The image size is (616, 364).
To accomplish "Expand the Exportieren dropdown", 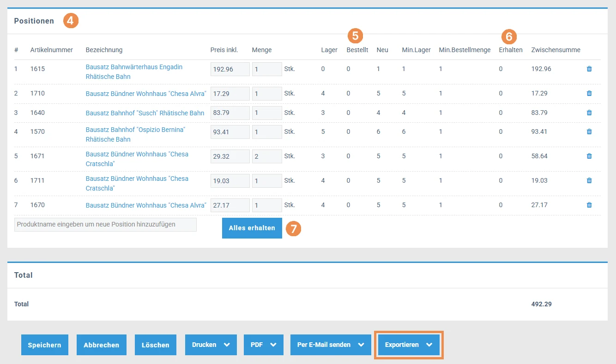I will click(409, 345).
